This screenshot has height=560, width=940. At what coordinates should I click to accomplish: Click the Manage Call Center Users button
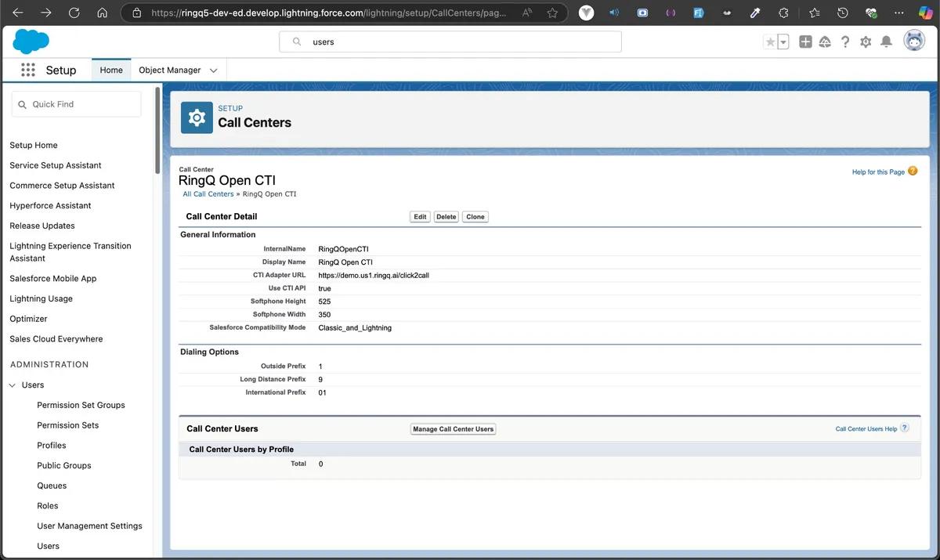click(454, 429)
